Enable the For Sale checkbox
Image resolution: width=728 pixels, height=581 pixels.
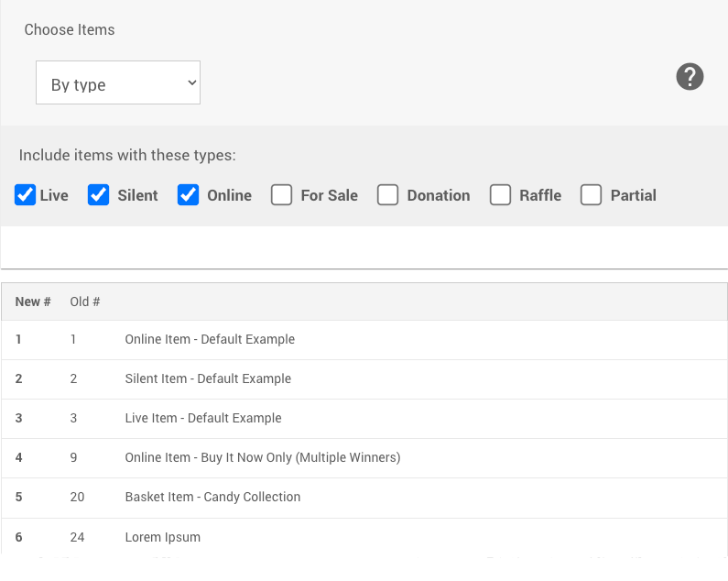pos(282,195)
